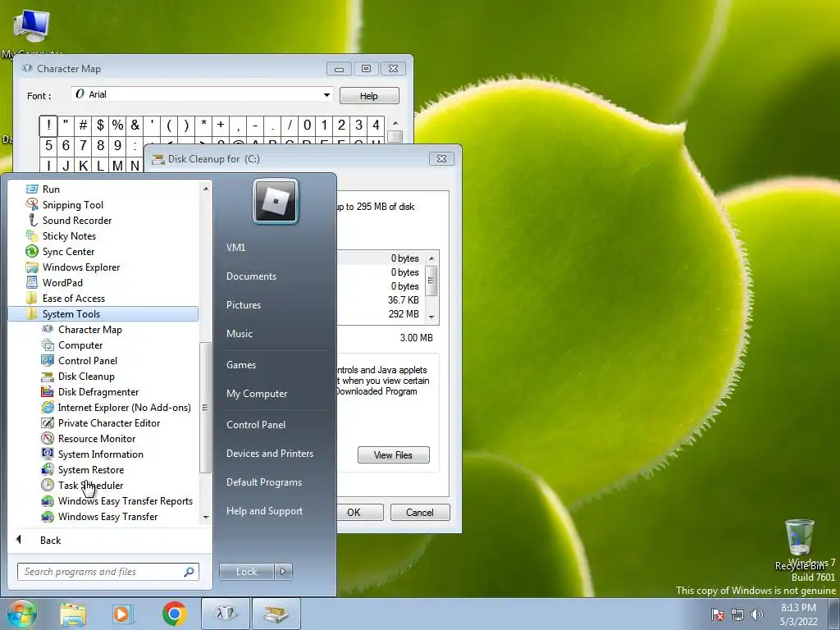Image resolution: width=840 pixels, height=630 pixels.
Task: Open Internet Explorer (No Add-ons)
Action: 125,407
